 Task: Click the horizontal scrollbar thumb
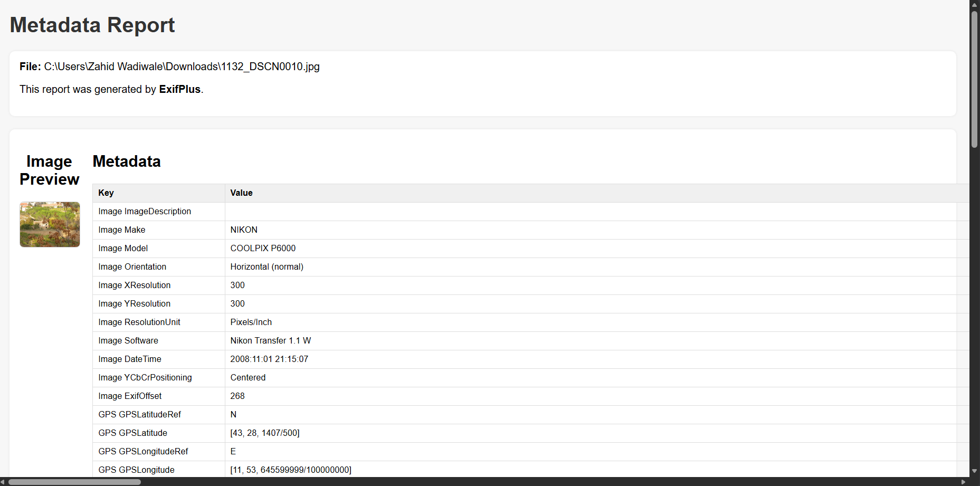(74, 482)
